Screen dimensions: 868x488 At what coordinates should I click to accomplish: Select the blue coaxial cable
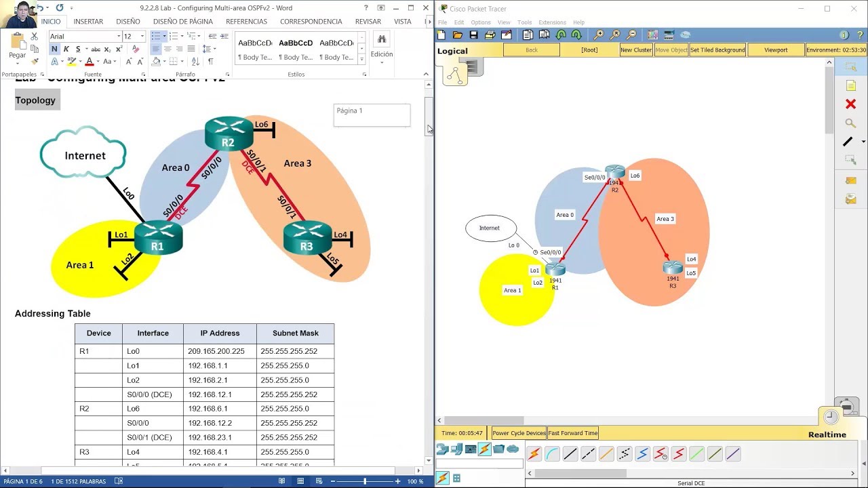[643, 454]
